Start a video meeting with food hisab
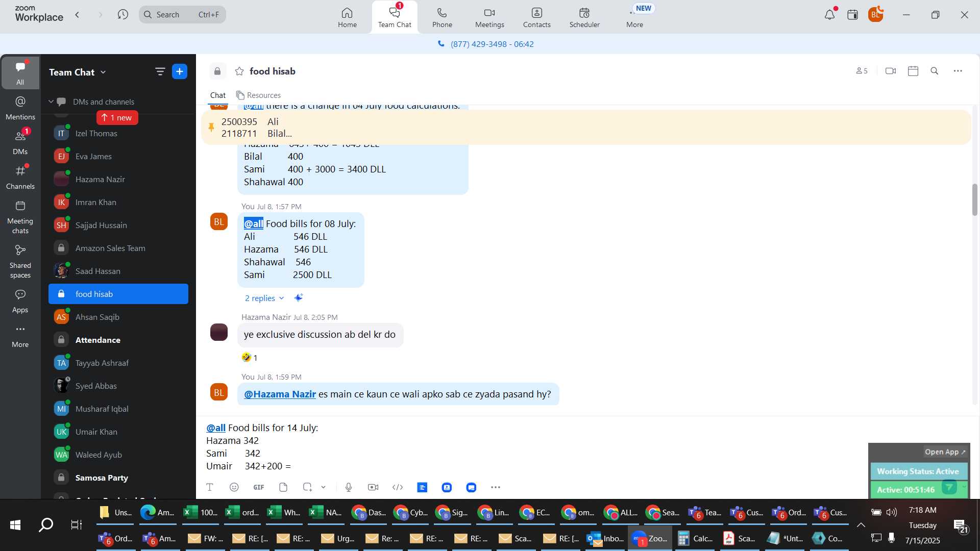 point(891,71)
